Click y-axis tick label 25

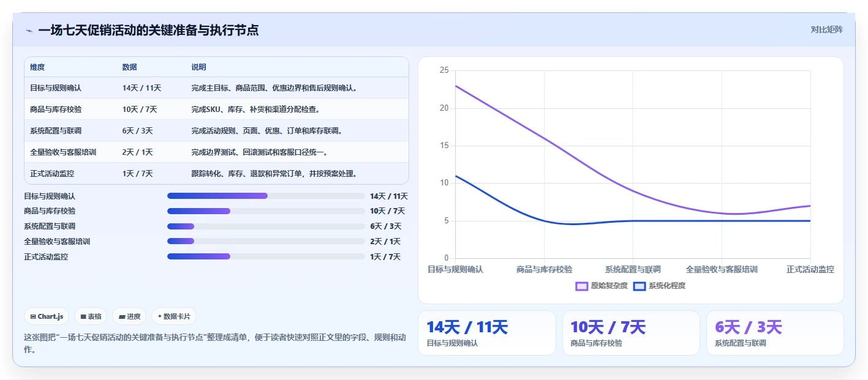click(445, 70)
